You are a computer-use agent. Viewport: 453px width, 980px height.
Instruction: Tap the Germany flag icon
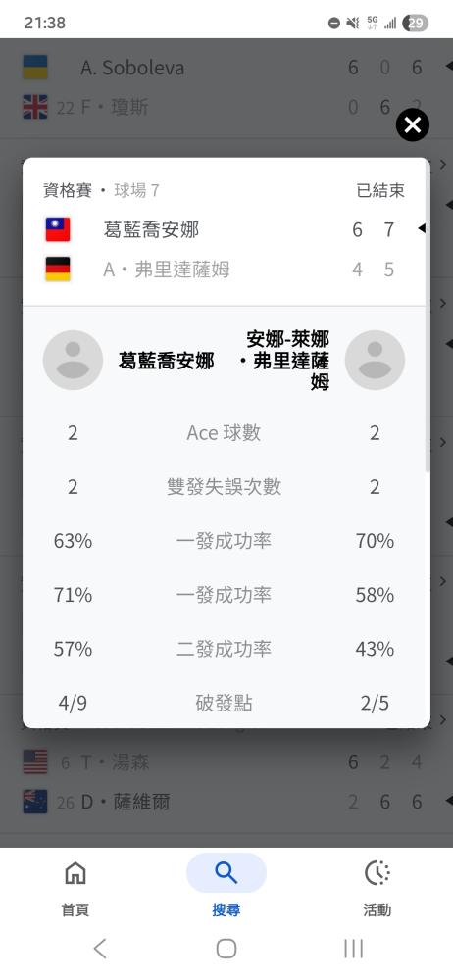tap(58, 269)
